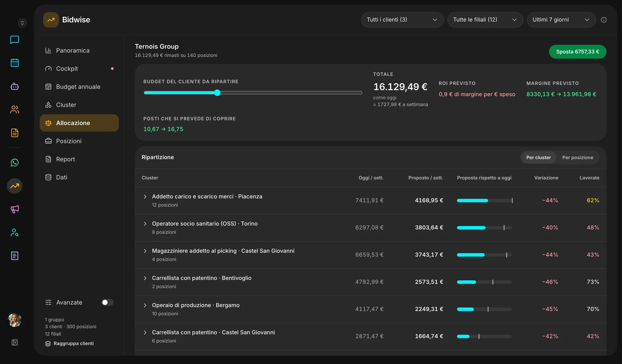Image resolution: width=622 pixels, height=364 pixels.
Task: Click the info icon next to date filter
Action: click(x=604, y=20)
